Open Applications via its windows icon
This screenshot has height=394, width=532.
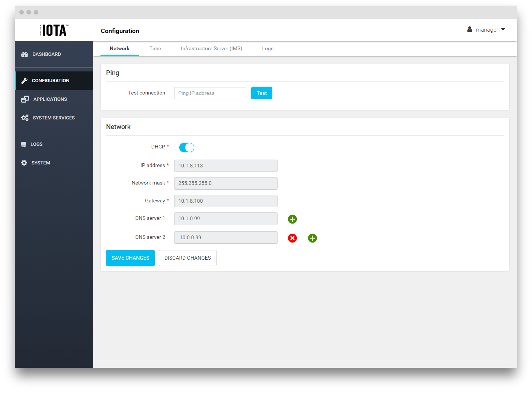pos(25,99)
